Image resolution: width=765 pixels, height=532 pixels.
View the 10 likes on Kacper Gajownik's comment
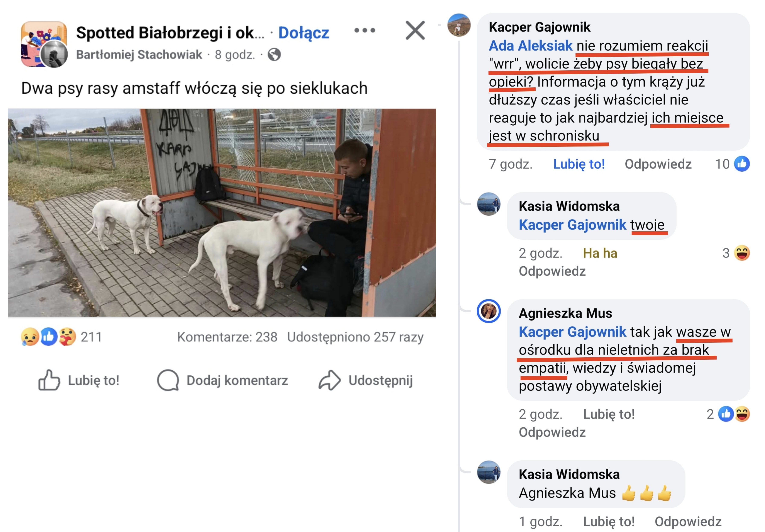(732, 164)
